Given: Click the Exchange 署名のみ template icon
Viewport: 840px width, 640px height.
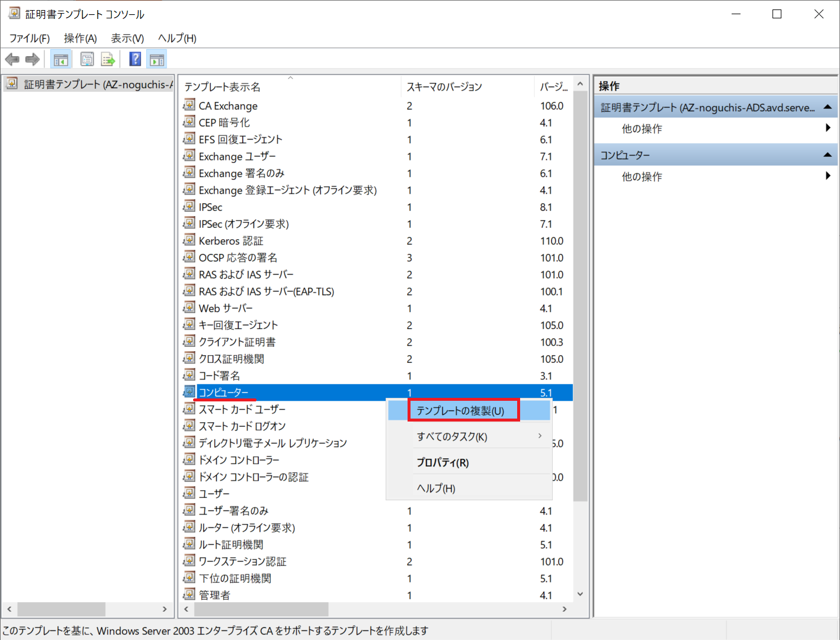Looking at the screenshot, I should 189,173.
